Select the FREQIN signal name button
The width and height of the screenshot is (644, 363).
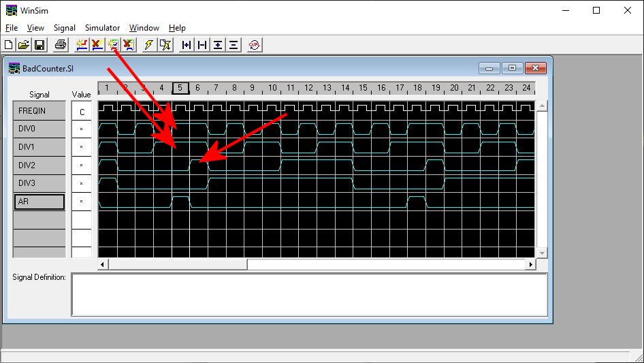(x=39, y=110)
